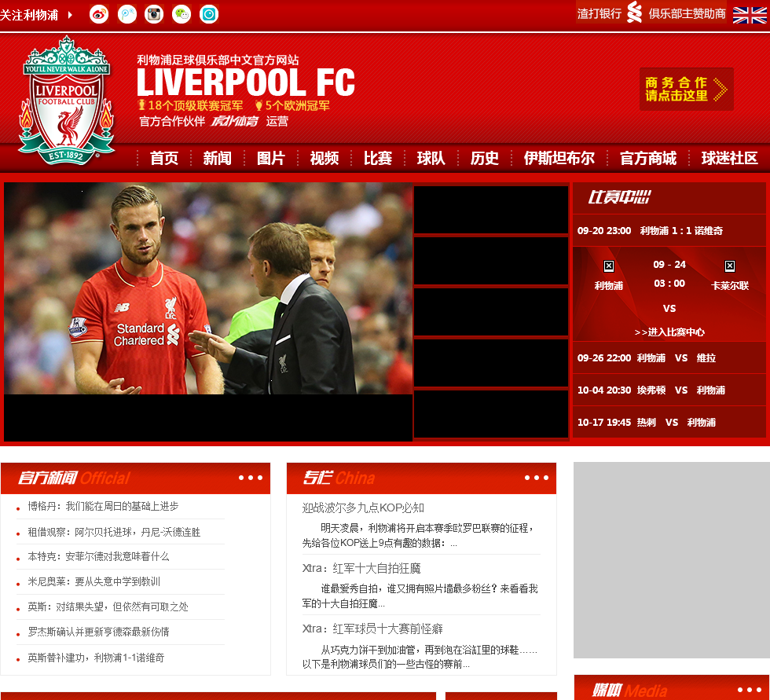
Task: Click the 商务合作 business cooperation banner
Action: pyautogui.click(x=687, y=89)
